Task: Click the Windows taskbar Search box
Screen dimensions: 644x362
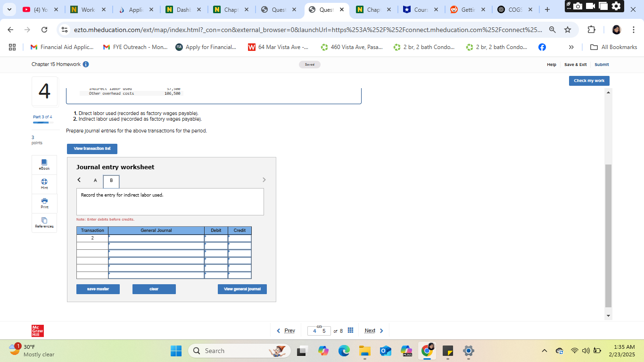Action: pyautogui.click(x=240, y=351)
